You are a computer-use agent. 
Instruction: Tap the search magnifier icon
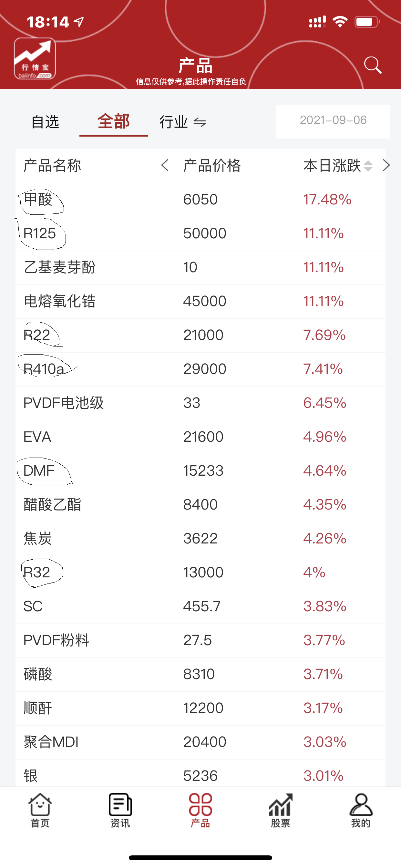tap(373, 65)
